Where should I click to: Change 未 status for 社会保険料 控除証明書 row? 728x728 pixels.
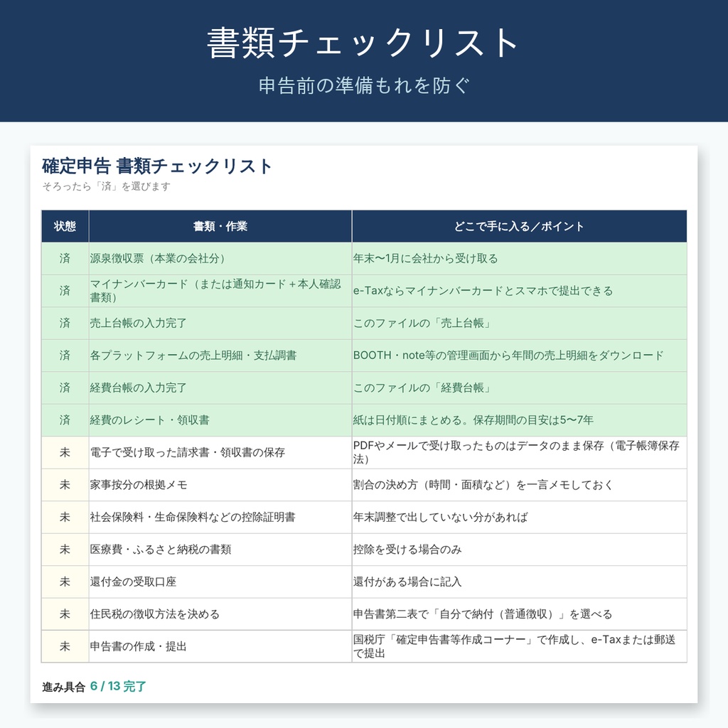[65, 518]
